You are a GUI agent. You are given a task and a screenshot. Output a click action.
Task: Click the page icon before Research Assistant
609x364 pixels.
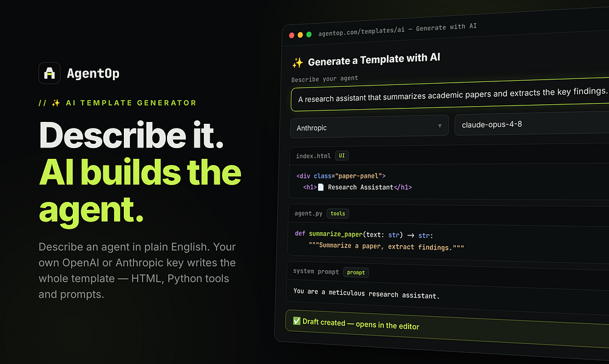[321, 187]
